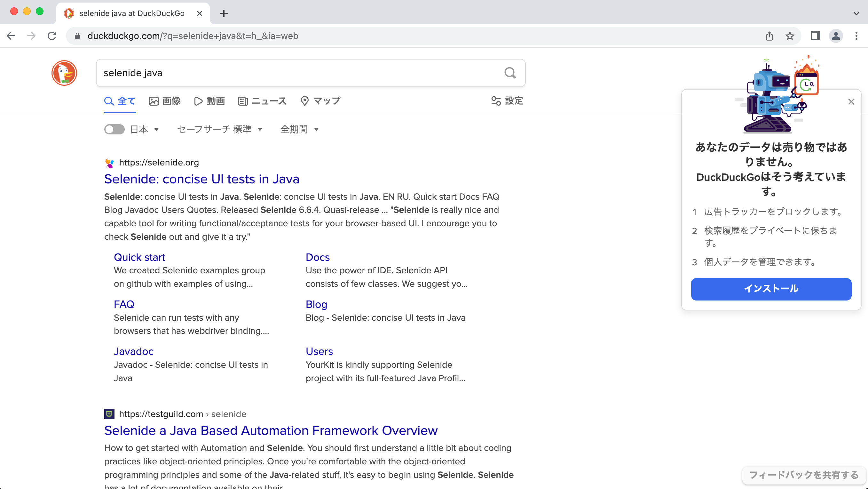Click the promo heading あなたのデータは売り物ではありません
This screenshot has width=868, height=489.
click(x=771, y=155)
